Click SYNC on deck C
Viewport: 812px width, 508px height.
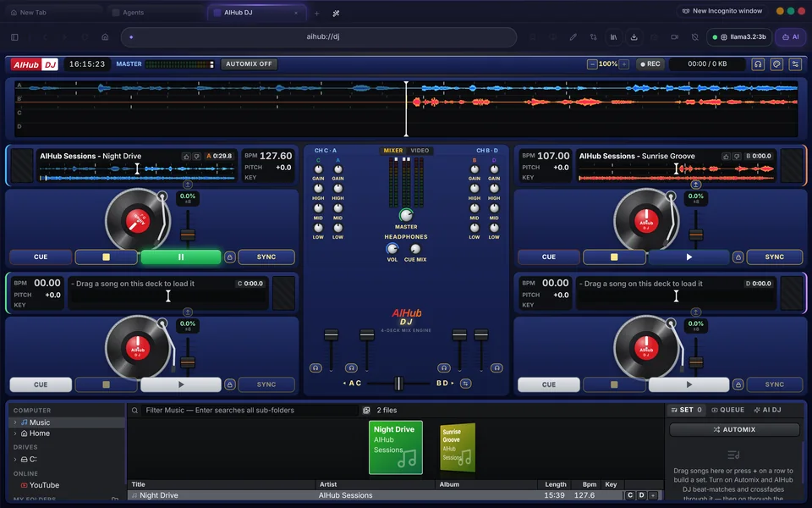(x=266, y=384)
